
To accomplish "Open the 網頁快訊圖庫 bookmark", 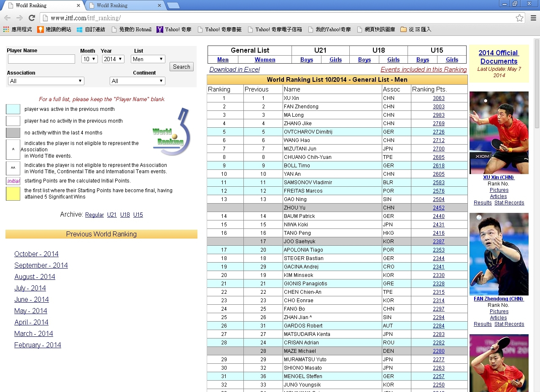I will [376, 30].
